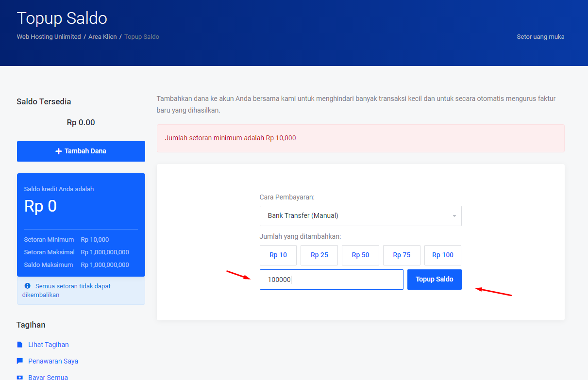Click the info icon beside Semua setoran notice
The height and width of the screenshot is (380, 588).
[x=28, y=286]
